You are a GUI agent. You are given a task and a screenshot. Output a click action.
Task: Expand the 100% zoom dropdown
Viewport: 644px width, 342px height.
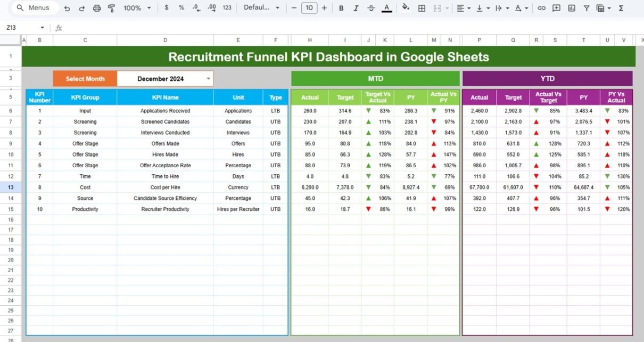[x=137, y=8]
